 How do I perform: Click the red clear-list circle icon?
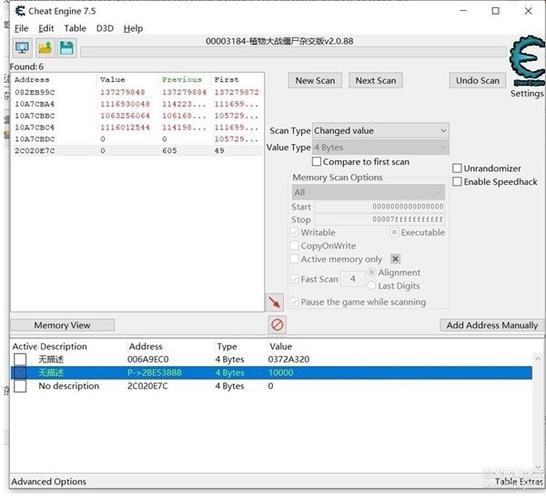coord(277,325)
